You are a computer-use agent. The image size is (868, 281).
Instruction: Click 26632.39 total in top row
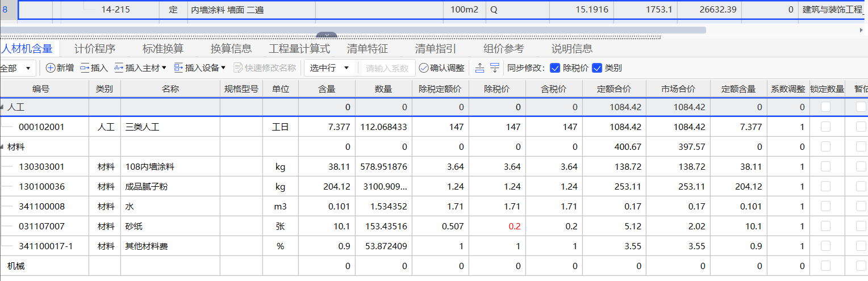point(718,10)
